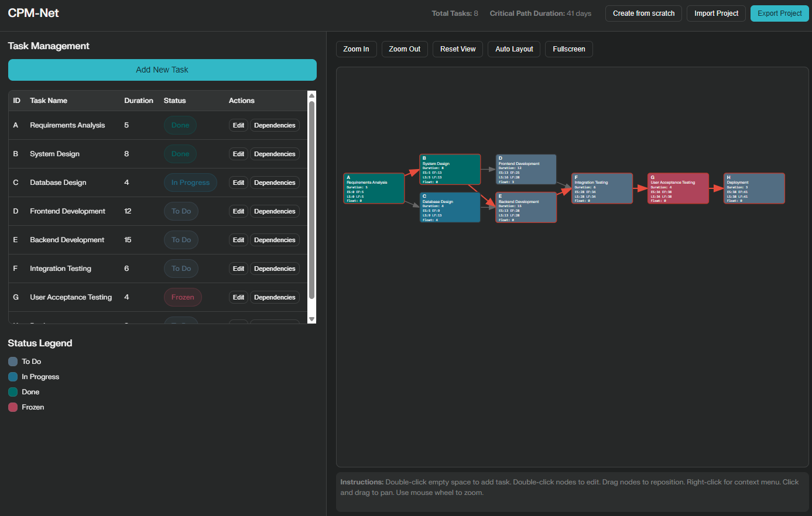Export the current project

(779, 13)
